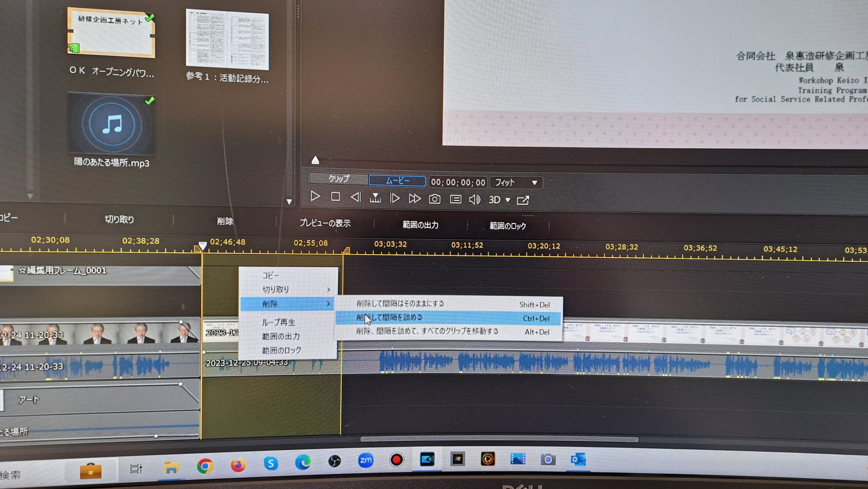Step forward one frame
Screen dimensions: 868x489
395,198
